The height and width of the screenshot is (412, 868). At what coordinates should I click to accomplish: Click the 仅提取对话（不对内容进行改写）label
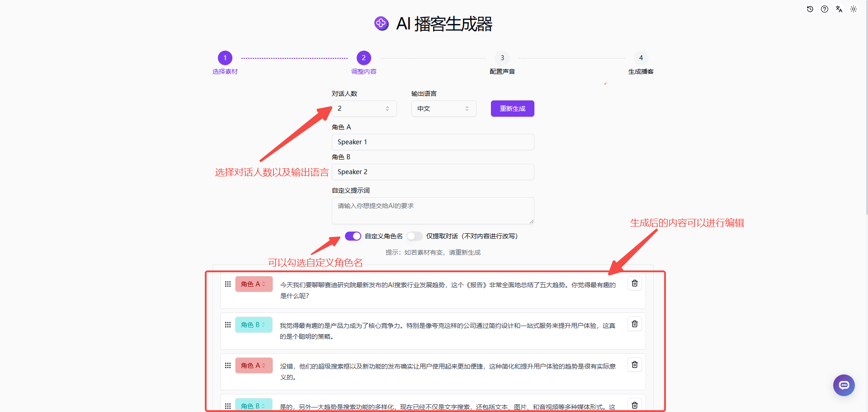[x=472, y=236]
